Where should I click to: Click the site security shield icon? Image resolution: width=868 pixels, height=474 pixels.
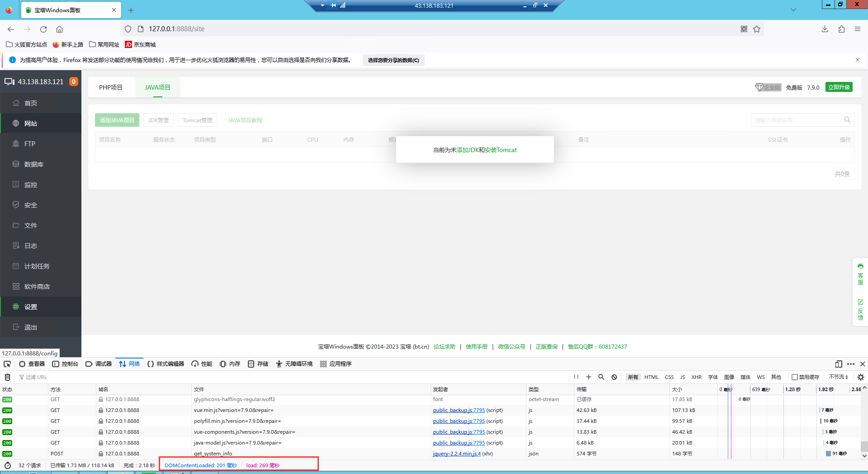click(x=128, y=29)
